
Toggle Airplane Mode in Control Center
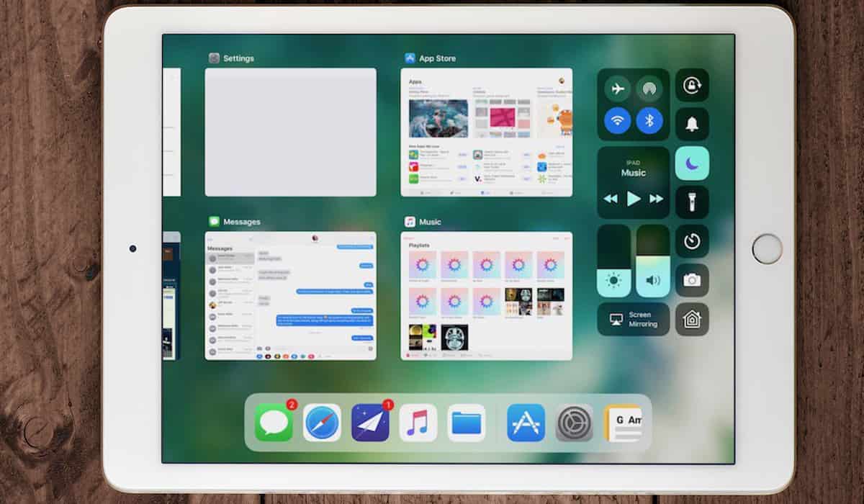pos(617,88)
